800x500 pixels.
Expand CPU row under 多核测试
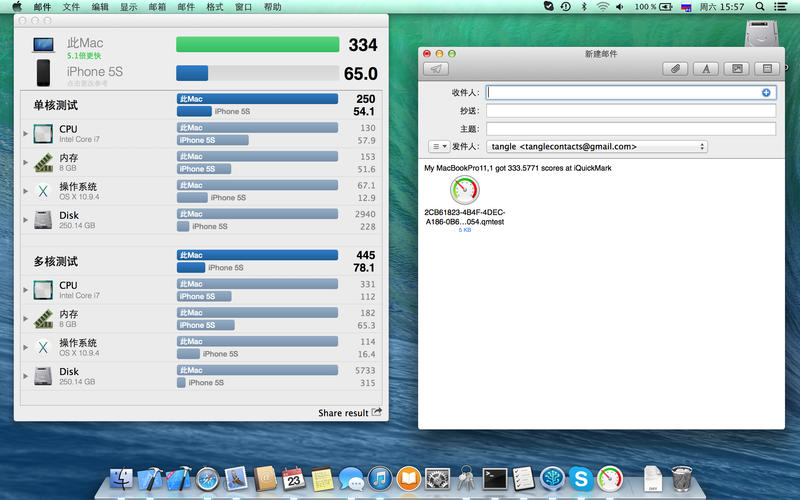coord(25,290)
